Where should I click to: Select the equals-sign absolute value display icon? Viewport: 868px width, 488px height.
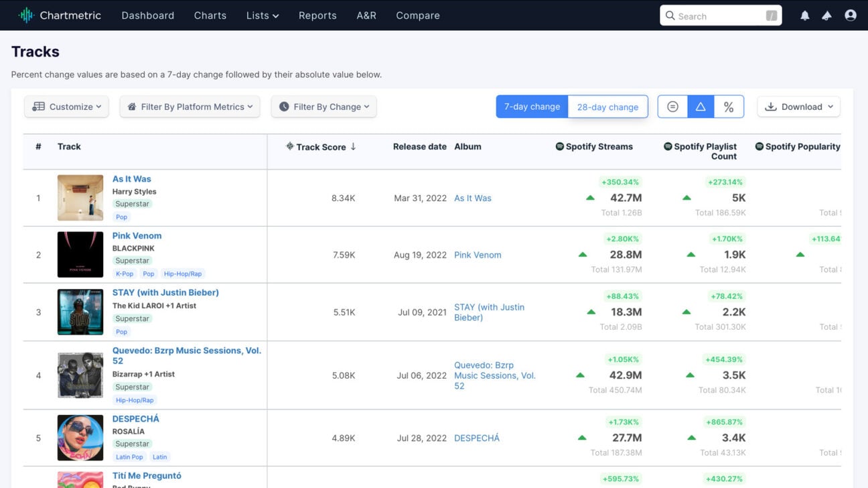[672, 106]
